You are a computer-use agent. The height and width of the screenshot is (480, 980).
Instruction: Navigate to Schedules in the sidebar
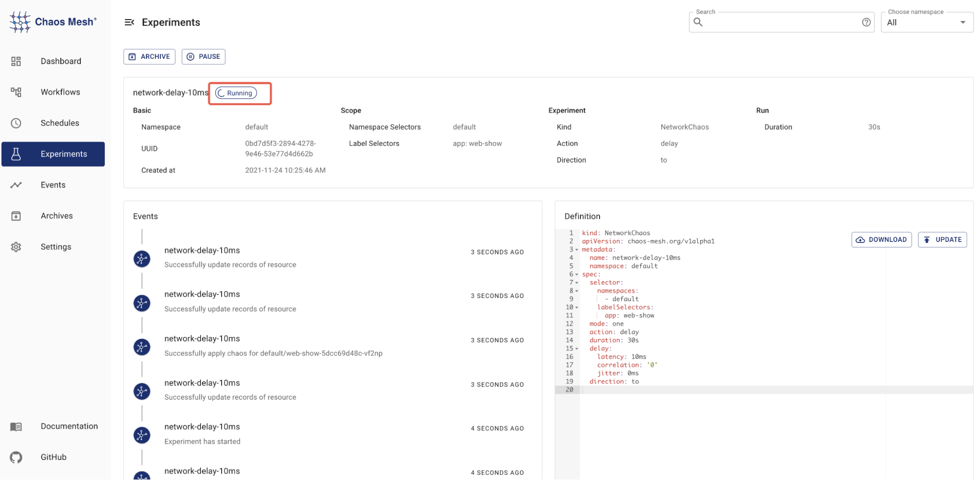[x=60, y=123]
